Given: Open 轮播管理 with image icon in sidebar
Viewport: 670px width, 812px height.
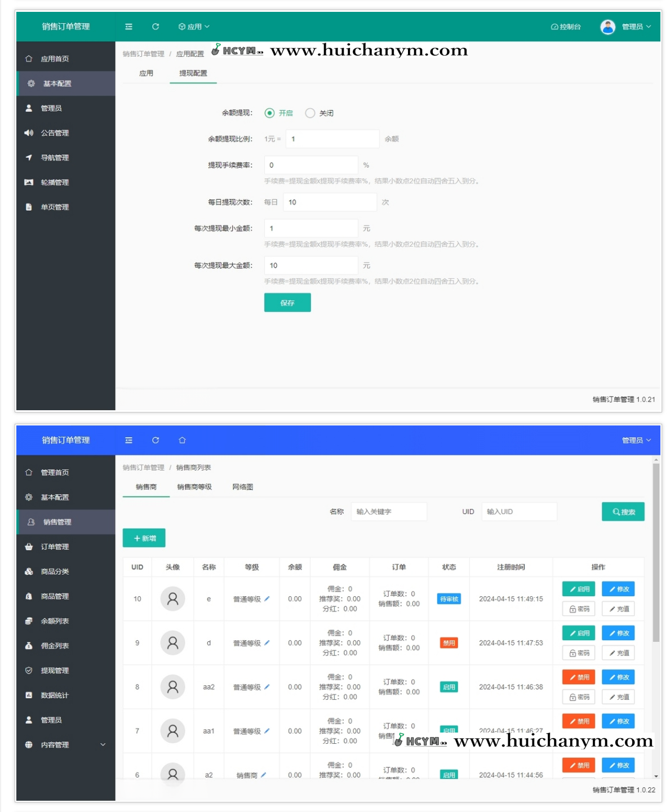Looking at the screenshot, I should click(55, 183).
